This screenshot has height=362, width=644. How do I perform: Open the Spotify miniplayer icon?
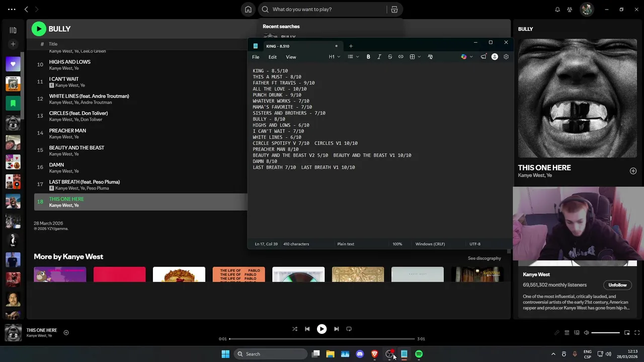(x=627, y=332)
